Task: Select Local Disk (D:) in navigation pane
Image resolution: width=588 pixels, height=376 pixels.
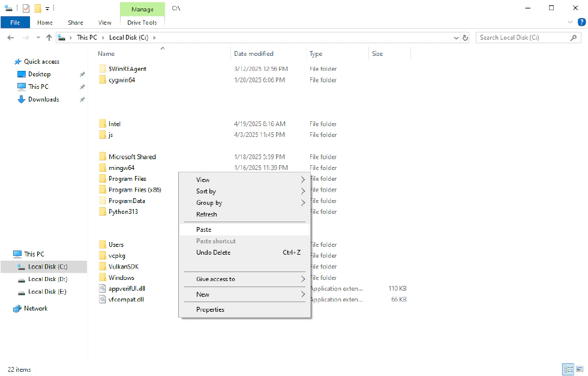Action: [x=47, y=279]
